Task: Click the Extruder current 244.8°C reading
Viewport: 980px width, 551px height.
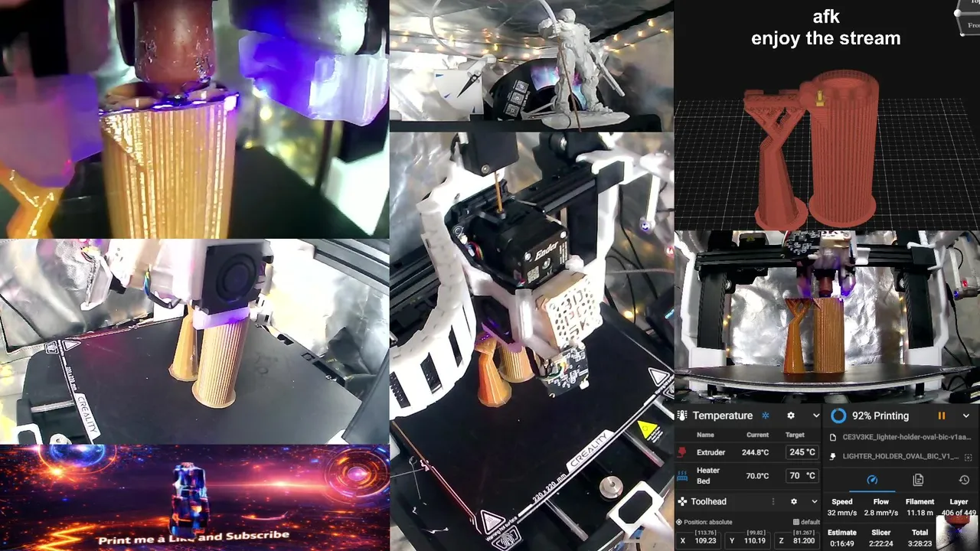Action: point(755,452)
